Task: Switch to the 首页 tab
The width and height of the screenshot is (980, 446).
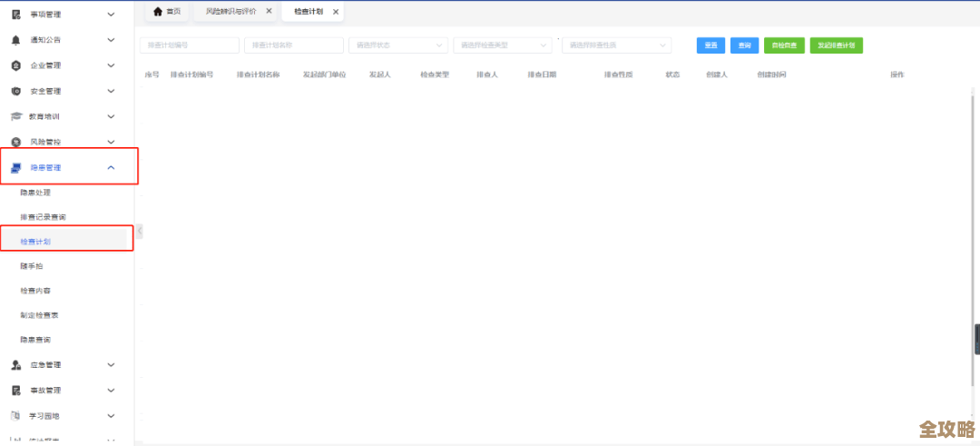Action: pos(167,11)
